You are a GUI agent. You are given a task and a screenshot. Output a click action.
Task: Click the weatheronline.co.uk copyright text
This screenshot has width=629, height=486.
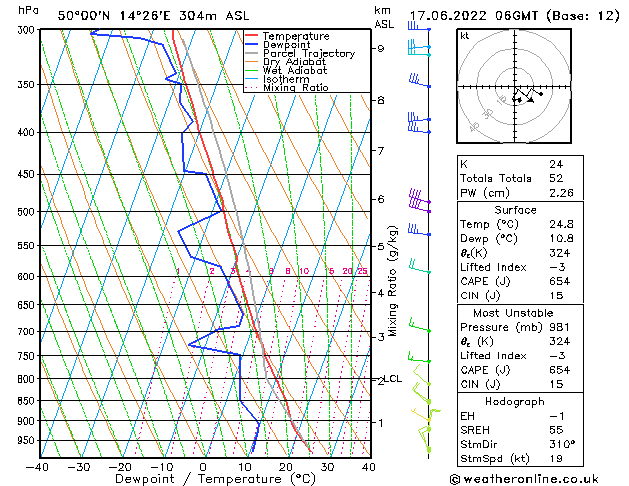pyautogui.click(x=524, y=479)
